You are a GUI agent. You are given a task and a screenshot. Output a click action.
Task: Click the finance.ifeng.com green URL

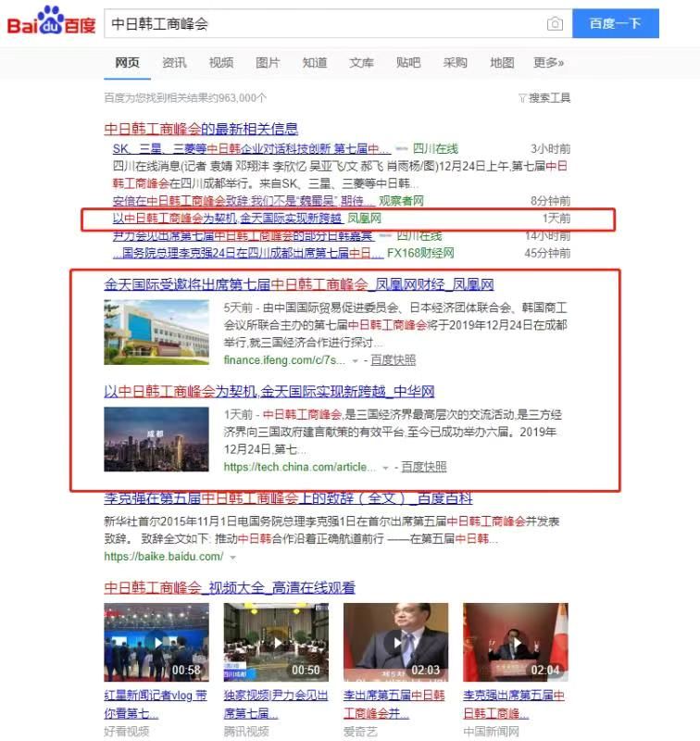pyautogui.click(x=284, y=360)
